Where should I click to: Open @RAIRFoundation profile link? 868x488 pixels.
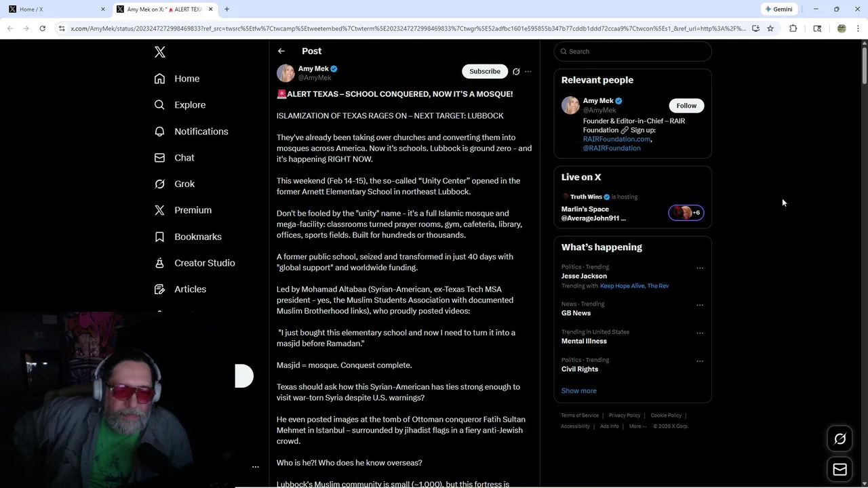[612, 148]
